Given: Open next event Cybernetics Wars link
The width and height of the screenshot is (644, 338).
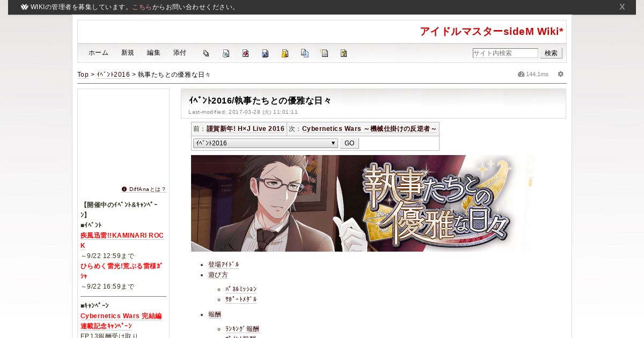Looking at the screenshot, I should point(369,129).
